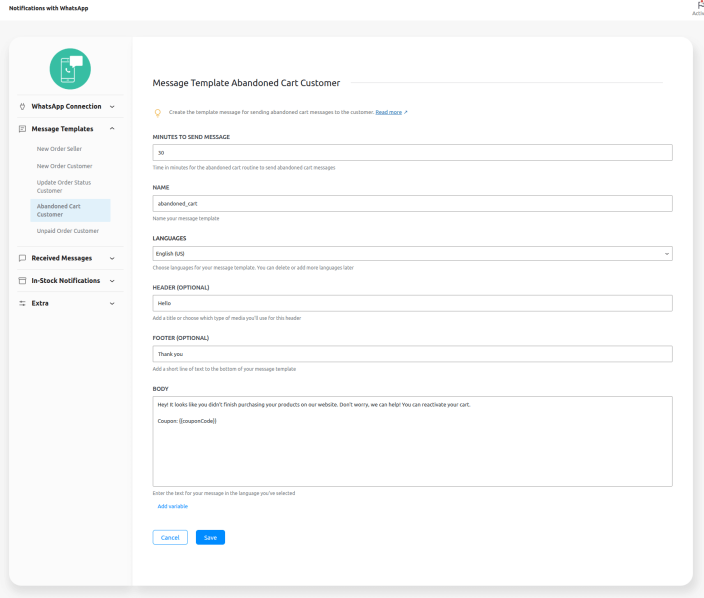Click the Add variable link
Screen dimensions: 704x598
point(173,506)
